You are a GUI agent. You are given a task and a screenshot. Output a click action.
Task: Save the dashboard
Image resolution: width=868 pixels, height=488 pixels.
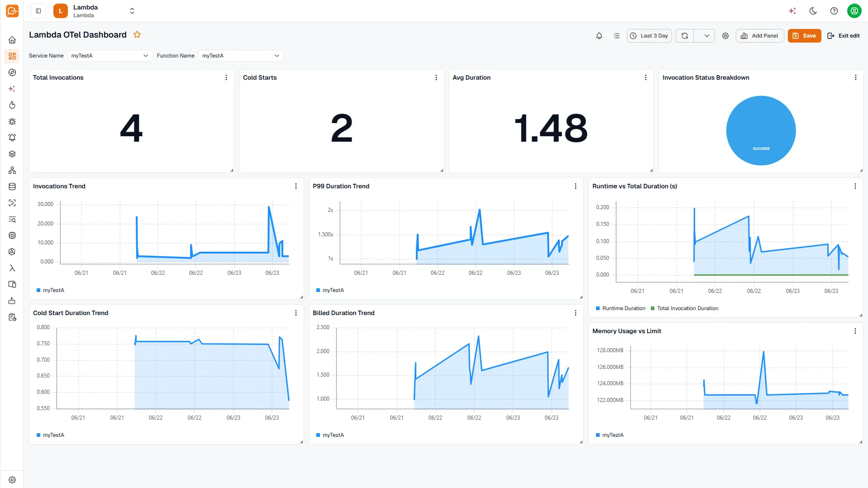point(804,36)
